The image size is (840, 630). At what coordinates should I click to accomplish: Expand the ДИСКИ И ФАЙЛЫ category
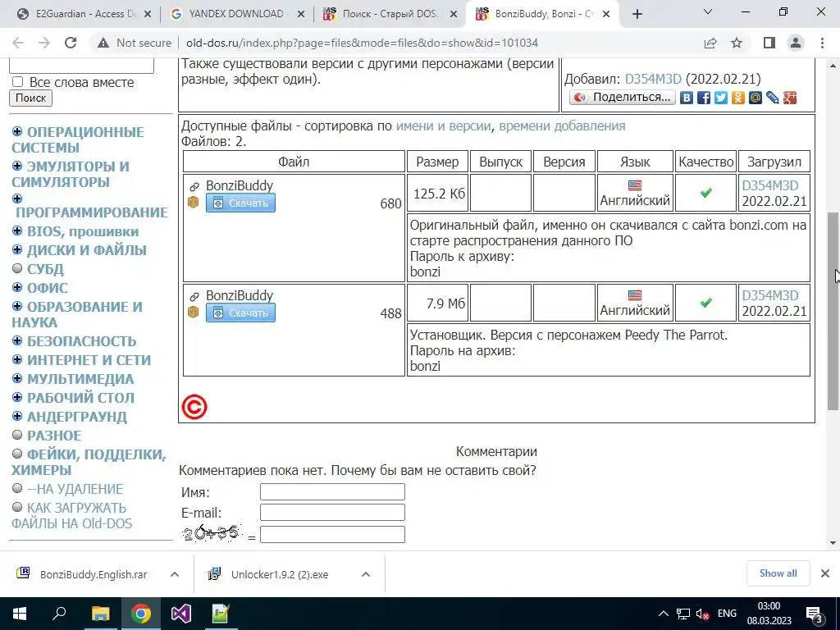(17, 249)
